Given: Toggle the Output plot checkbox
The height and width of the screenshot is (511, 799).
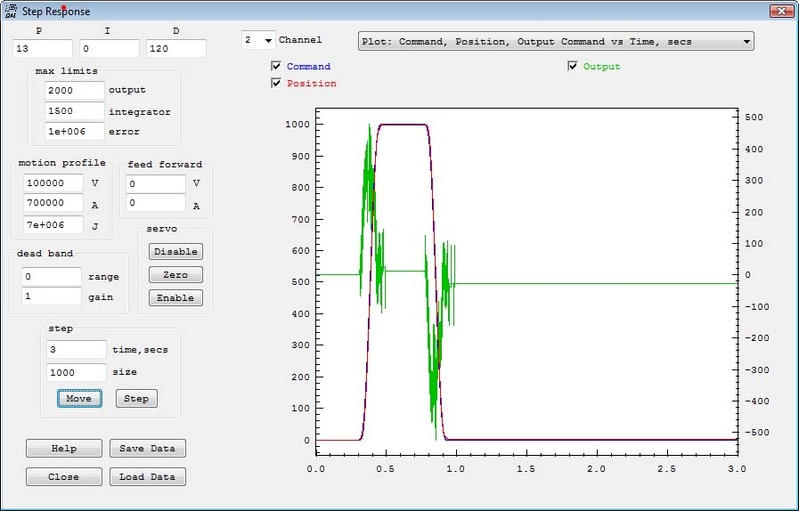Looking at the screenshot, I should [573, 67].
